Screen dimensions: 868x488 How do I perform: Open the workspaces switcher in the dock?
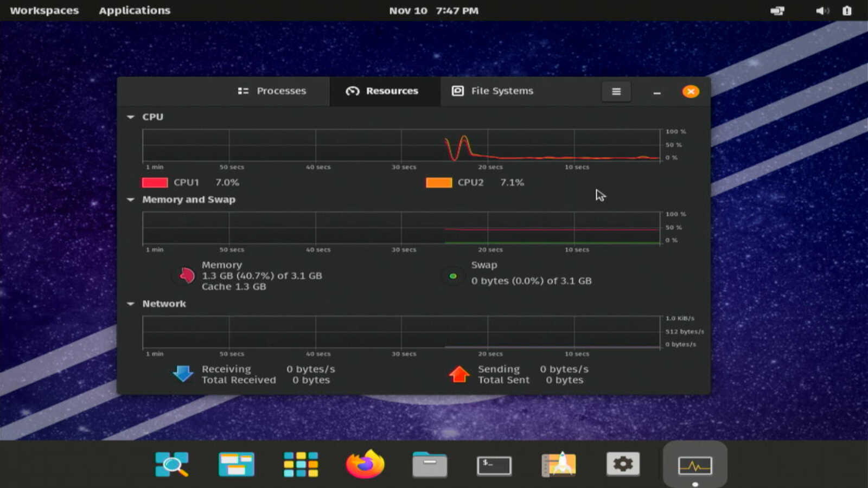tap(237, 465)
